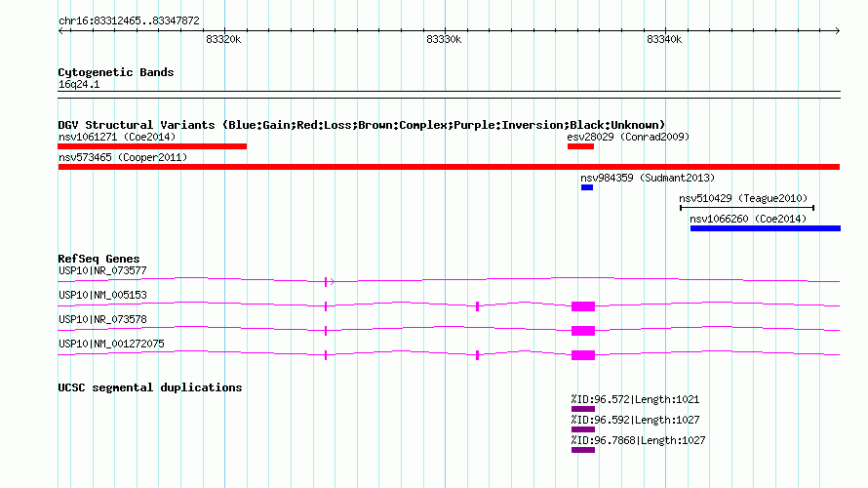This screenshot has height=488, width=868.
Task: Click the USP10|NM_005153 transcript label
Action: click(x=102, y=295)
